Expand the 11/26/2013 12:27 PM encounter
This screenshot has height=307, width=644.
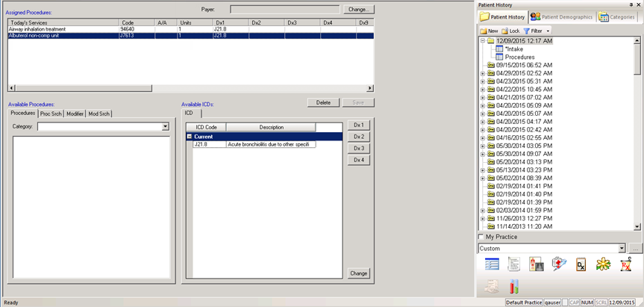click(483, 218)
